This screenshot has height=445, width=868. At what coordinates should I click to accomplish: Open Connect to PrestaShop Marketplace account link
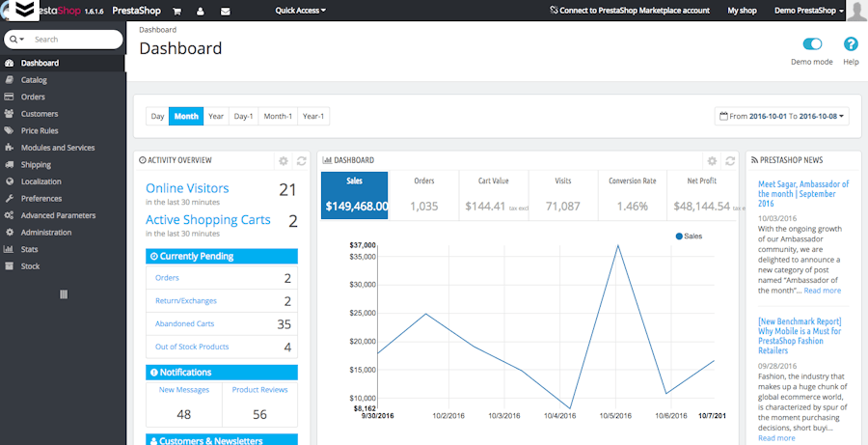click(x=630, y=11)
